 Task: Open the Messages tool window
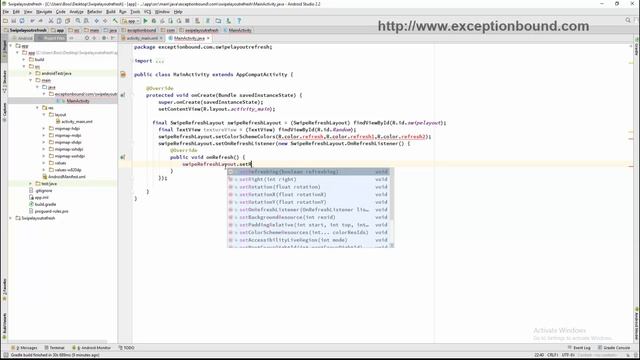click(24, 348)
